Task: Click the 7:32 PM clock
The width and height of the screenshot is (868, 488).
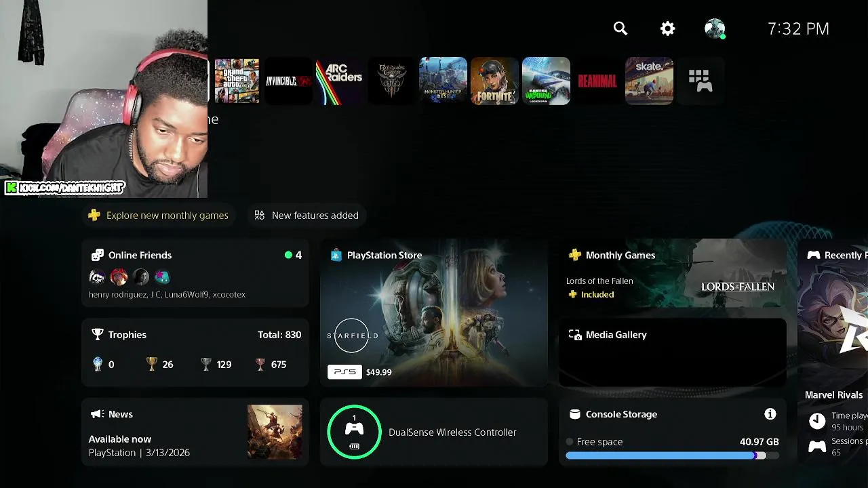Action: click(x=798, y=28)
